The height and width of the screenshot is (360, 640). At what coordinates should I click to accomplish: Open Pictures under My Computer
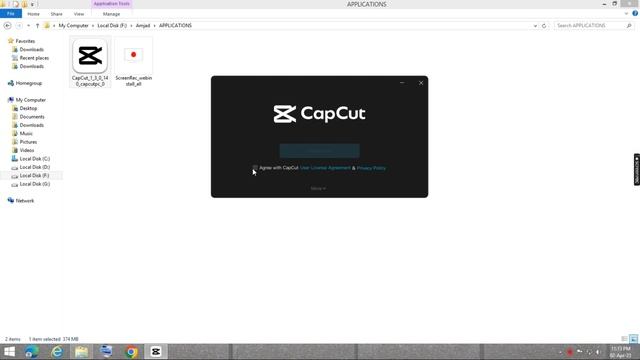[28, 142]
